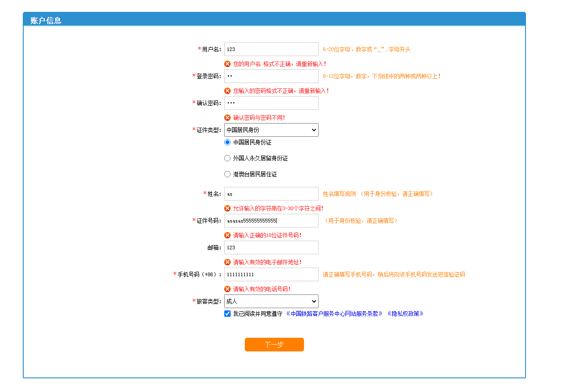
Task: Click the error text 确认密码与密码不同
Action: (x=259, y=118)
